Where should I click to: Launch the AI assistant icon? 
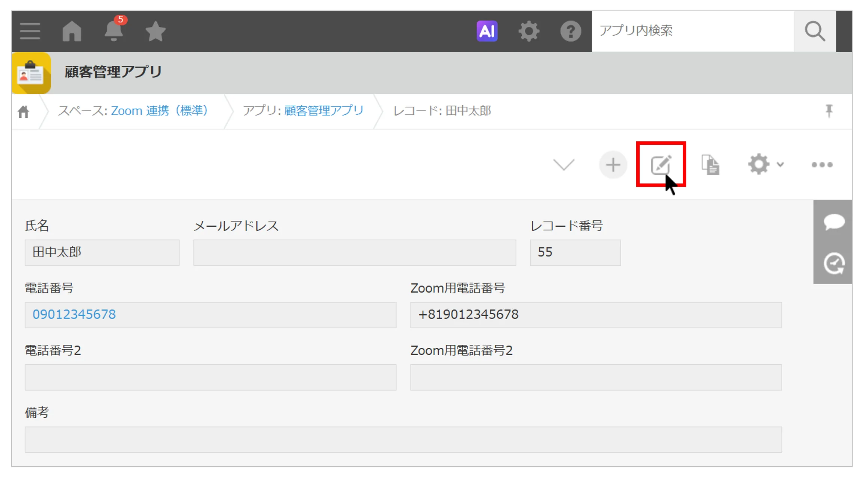point(487,31)
